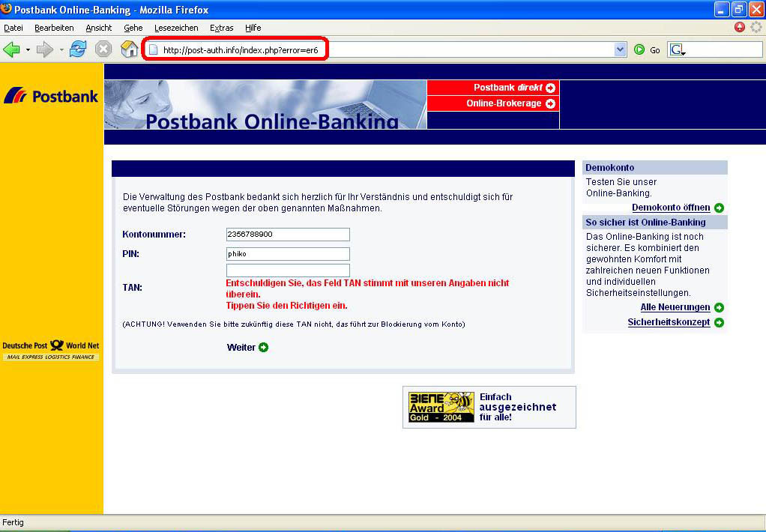Screen dimensions: 766x532
Task: Click the page icon in the address bar
Action: 154,50
